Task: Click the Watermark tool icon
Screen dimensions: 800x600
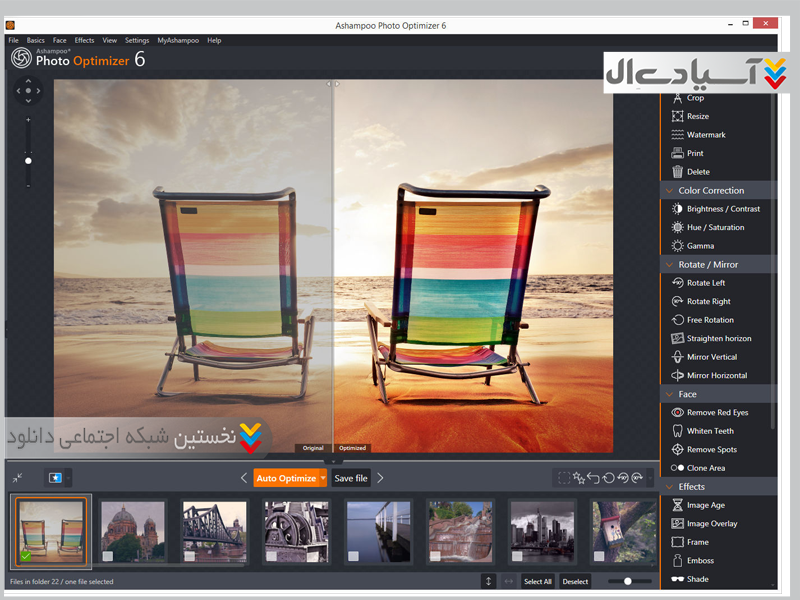Action: (678, 135)
